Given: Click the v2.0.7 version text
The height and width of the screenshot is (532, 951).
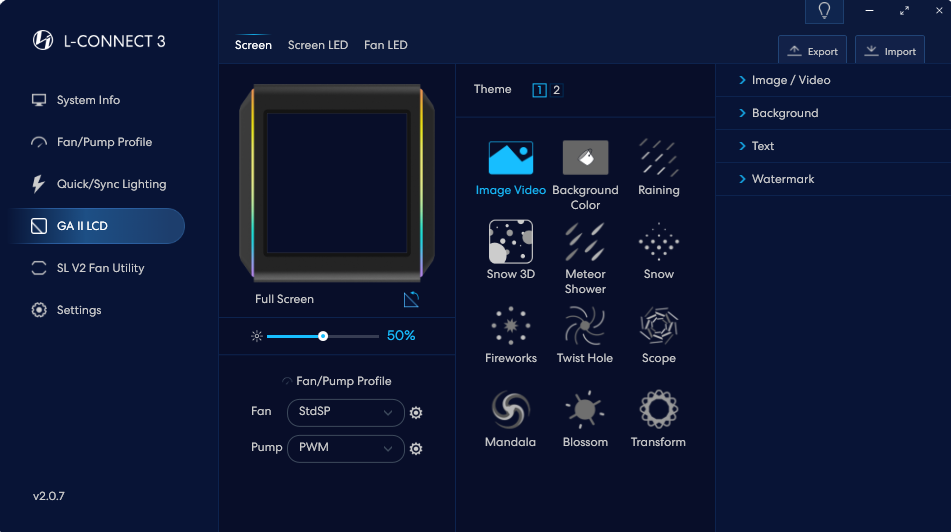Looking at the screenshot, I should tap(49, 496).
